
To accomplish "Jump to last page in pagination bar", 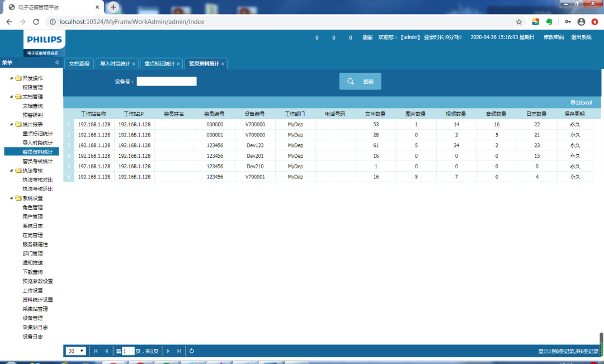I will tap(179, 351).
